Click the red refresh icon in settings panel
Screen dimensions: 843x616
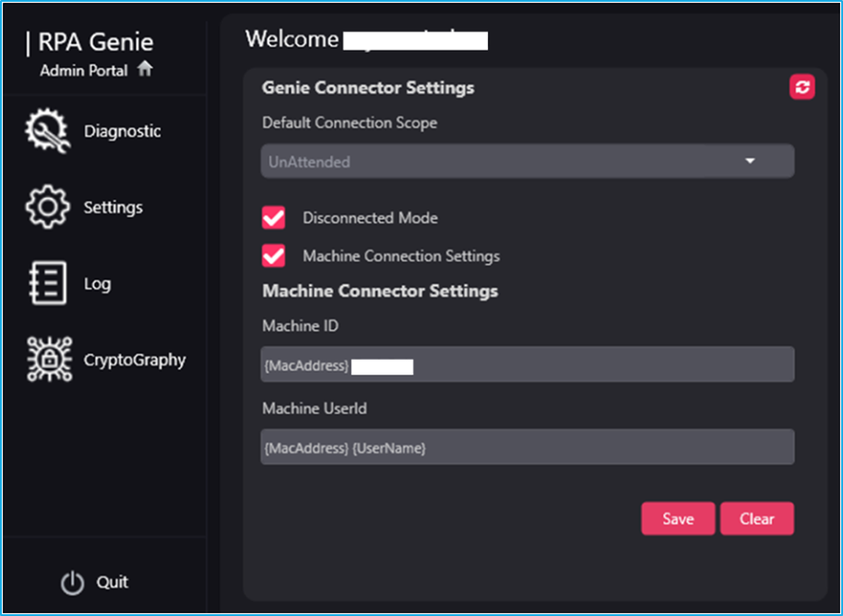(x=801, y=88)
